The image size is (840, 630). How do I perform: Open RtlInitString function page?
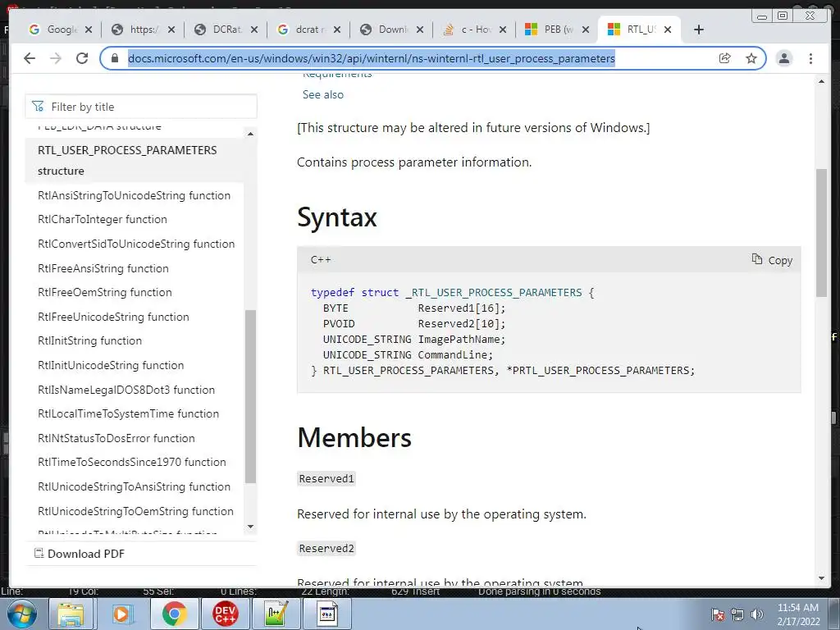[89, 340]
